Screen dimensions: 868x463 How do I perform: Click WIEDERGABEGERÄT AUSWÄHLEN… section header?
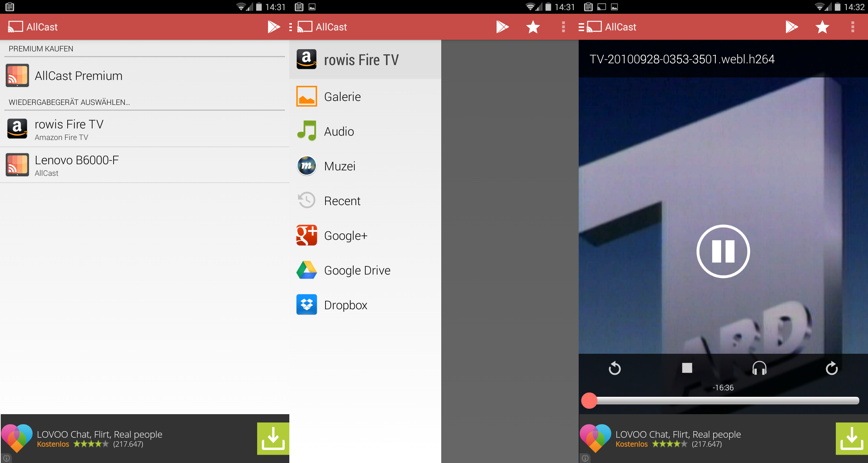point(69,102)
